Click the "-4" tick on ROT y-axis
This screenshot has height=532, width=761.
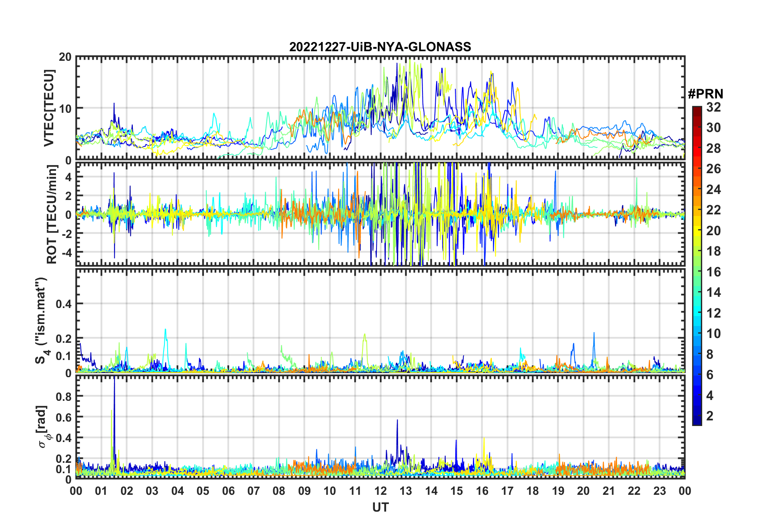pos(67,252)
